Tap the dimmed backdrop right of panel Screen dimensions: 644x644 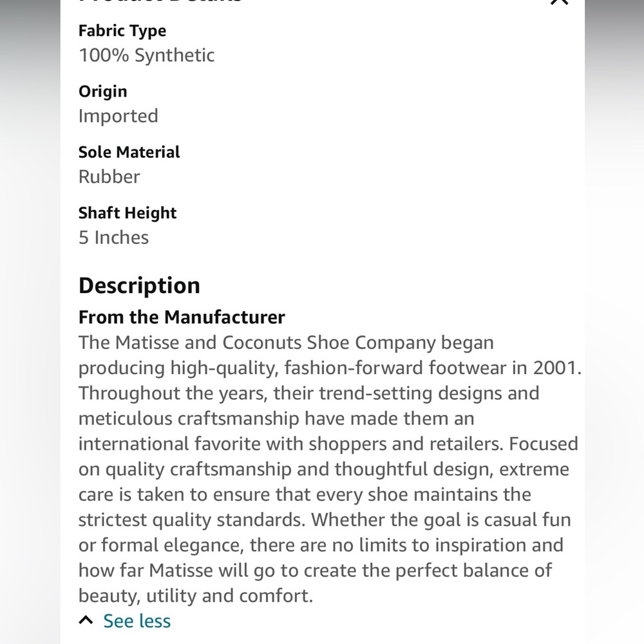[x=614, y=322]
